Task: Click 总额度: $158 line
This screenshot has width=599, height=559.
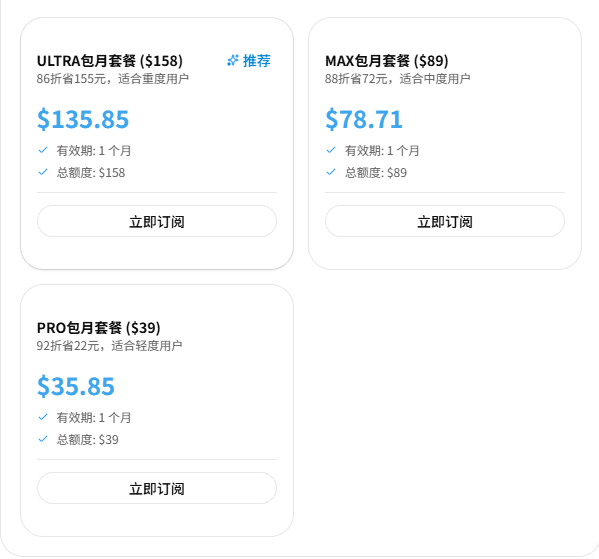Action: pos(91,173)
